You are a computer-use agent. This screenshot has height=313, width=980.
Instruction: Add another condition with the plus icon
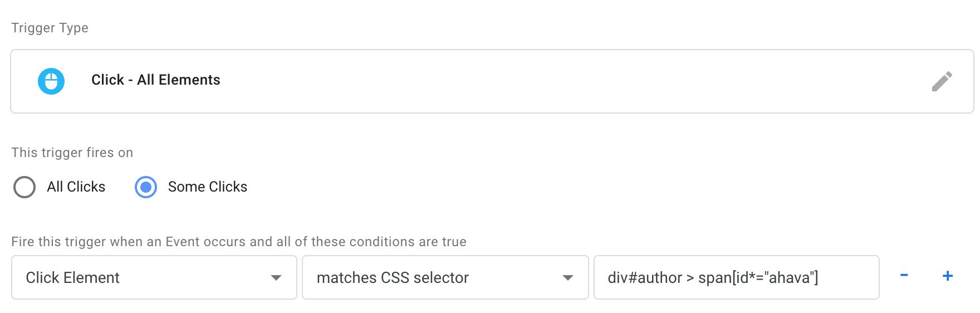coord(948,276)
